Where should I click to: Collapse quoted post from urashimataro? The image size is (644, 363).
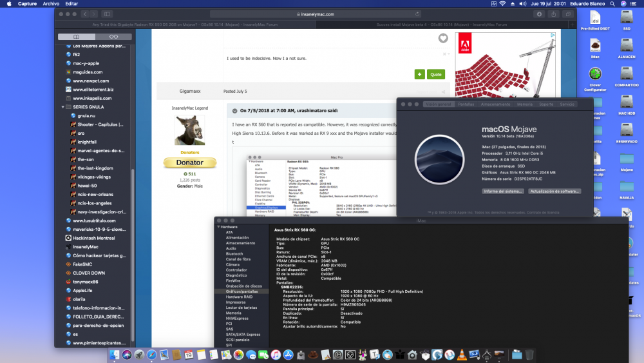pyautogui.click(x=234, y=111)
